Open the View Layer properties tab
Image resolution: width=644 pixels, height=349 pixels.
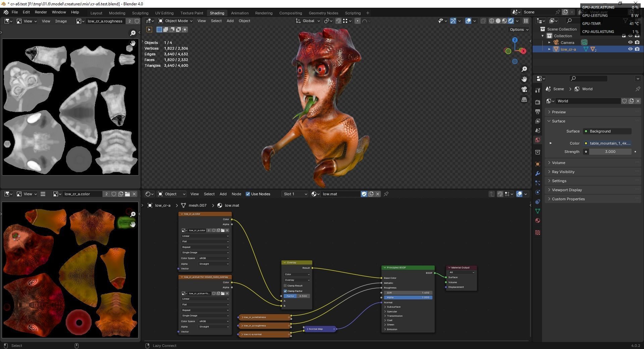(538, 121)
